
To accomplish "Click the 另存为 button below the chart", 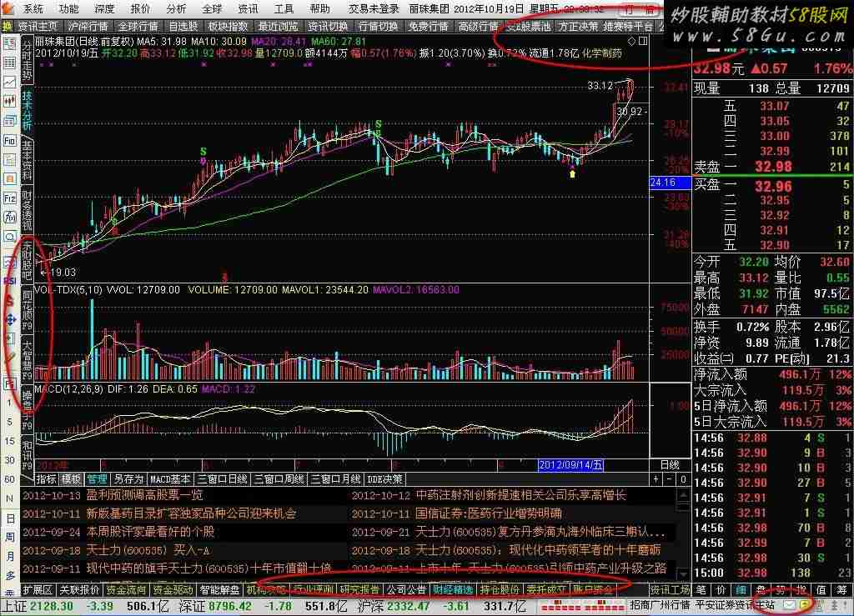I will coord(128,479).
